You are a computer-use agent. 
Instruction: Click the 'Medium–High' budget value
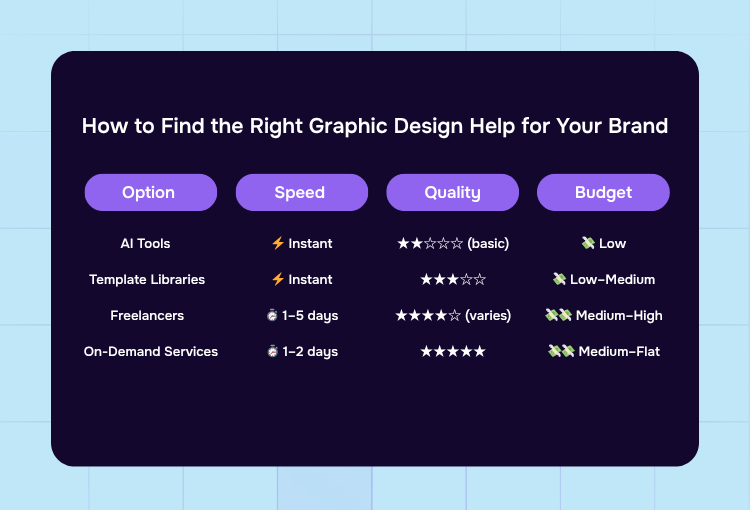[619, 316]
